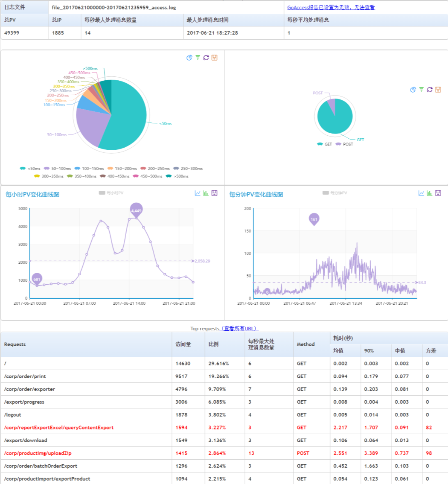Toggle POST legend entry under method pie
This screenshot has width=448, height=484.
tap(344, 144)
